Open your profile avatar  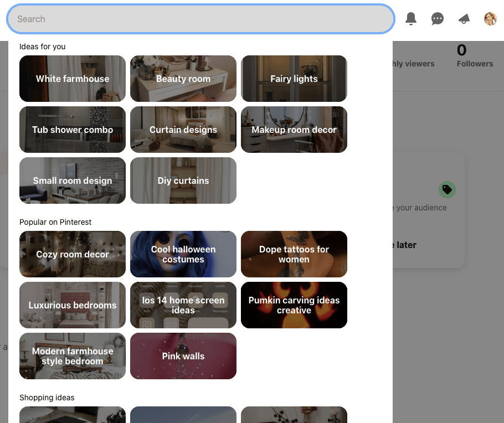click(x=490, y=18)
